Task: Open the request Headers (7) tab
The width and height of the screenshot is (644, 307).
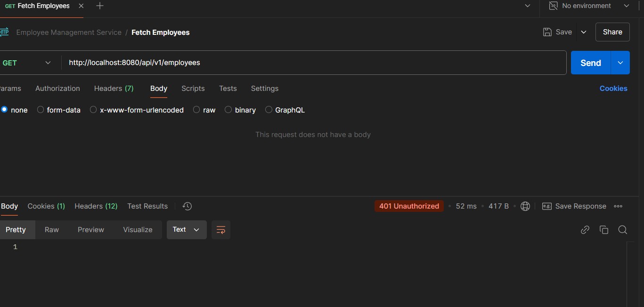Action: pyautogui.click(x=114, y=89)
